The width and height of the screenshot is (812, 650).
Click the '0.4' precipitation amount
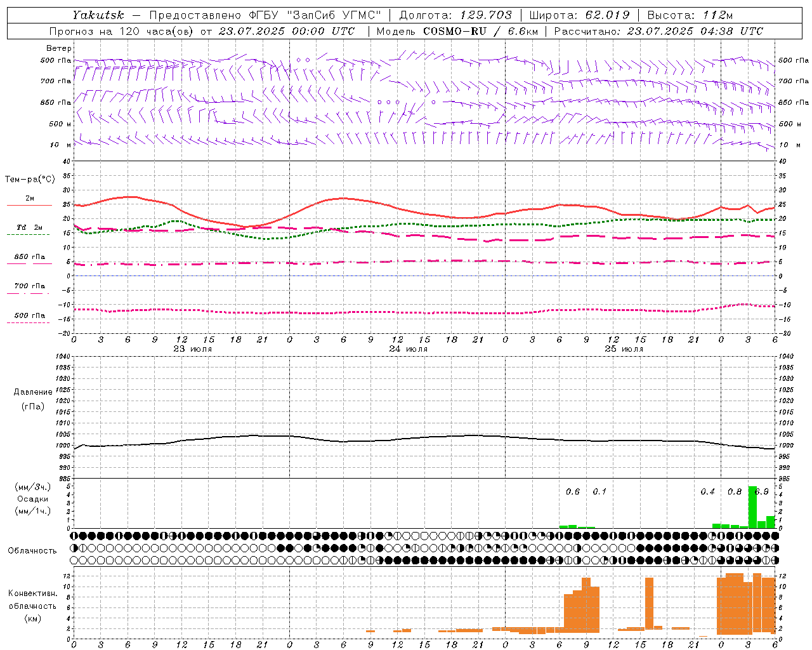(708, 492)
